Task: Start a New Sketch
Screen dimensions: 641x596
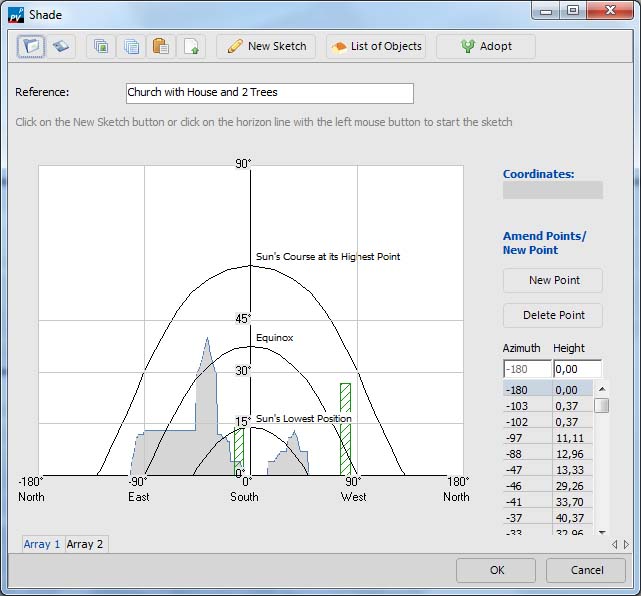Action: coord(266,46)
